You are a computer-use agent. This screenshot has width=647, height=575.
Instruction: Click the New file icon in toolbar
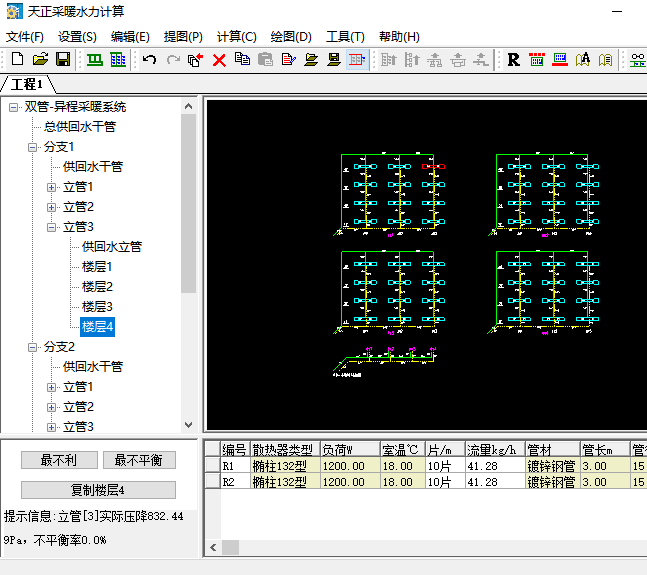[x=17, y=60]
